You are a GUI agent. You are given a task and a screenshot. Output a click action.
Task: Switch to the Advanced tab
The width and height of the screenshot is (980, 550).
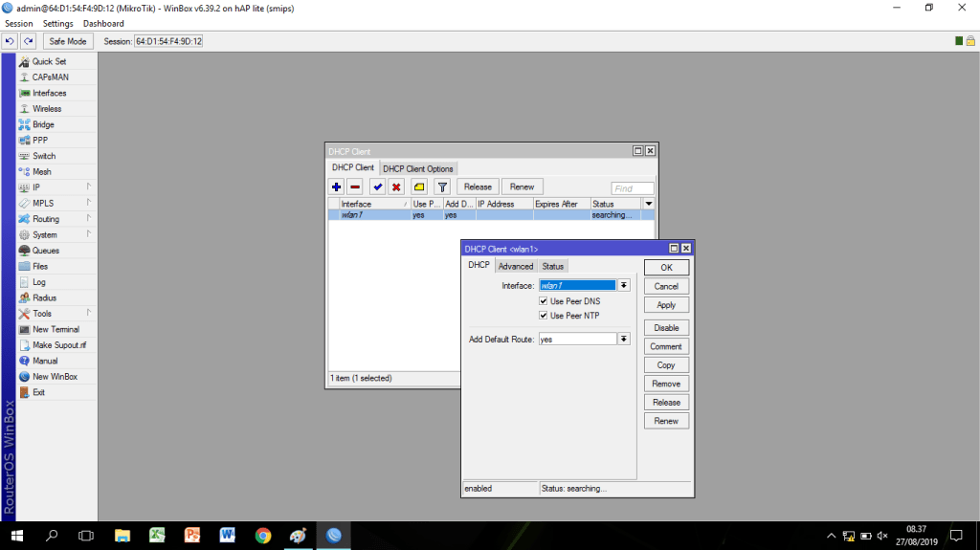515,266
